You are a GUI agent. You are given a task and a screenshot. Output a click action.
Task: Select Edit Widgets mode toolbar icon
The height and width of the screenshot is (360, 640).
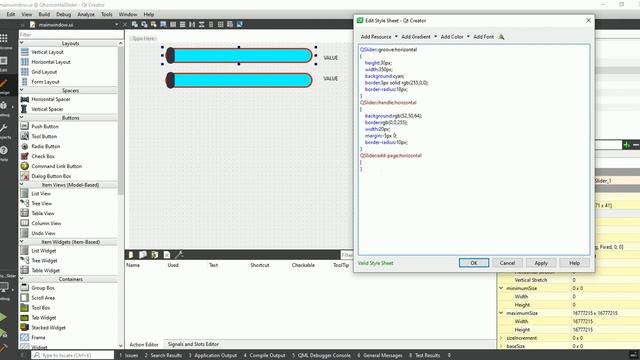tap(135, 24)
